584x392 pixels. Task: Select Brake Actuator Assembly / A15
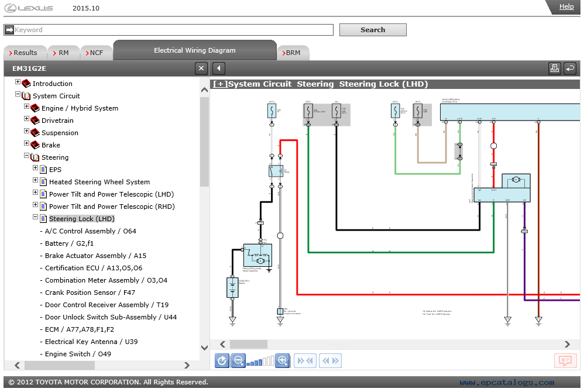point(96,255)
